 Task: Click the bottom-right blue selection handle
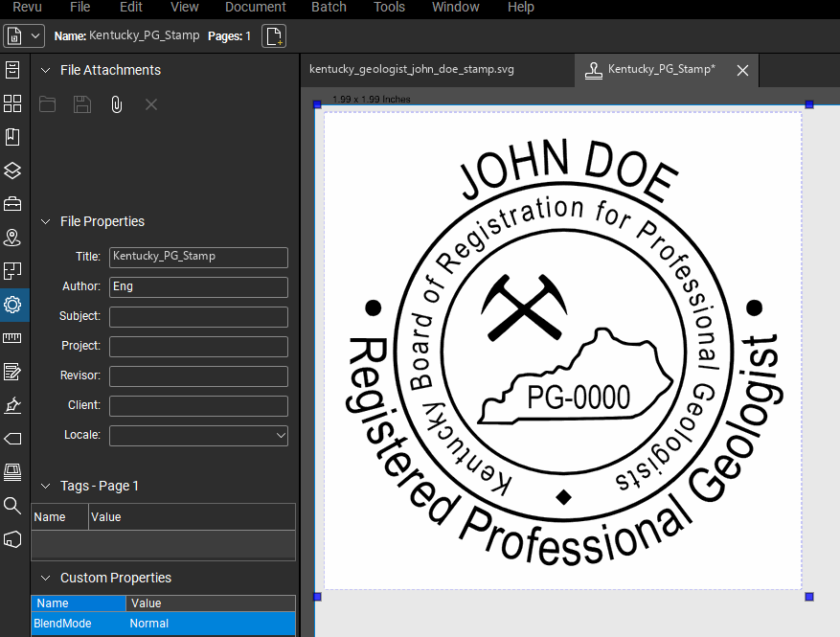(x=809, y=597)
